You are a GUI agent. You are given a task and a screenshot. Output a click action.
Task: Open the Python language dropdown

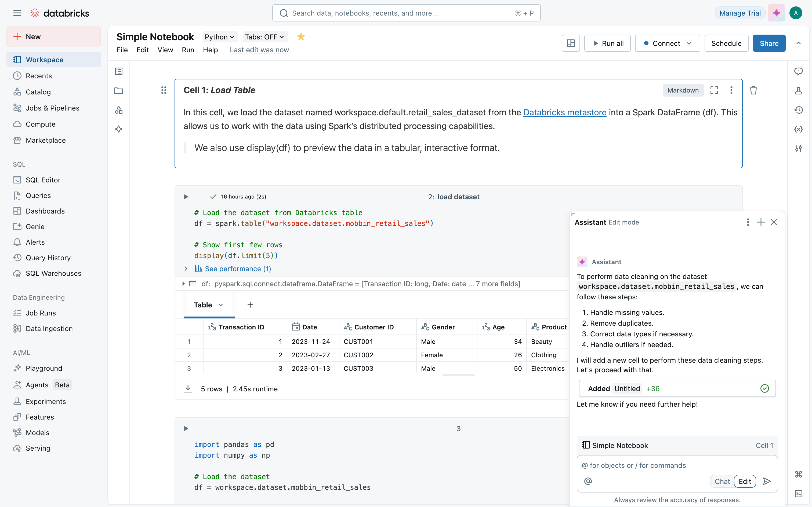(219, 37)
